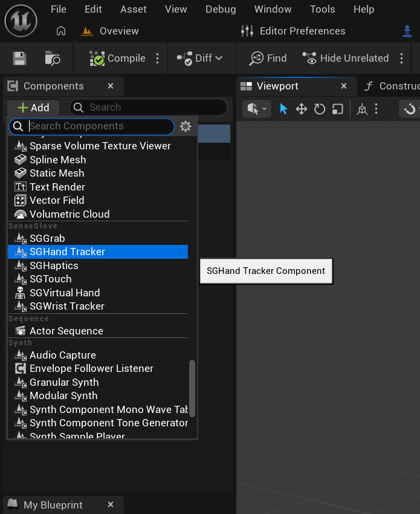Select SGHand Tracker component
The image size is (420, 514).
point(98,252)
